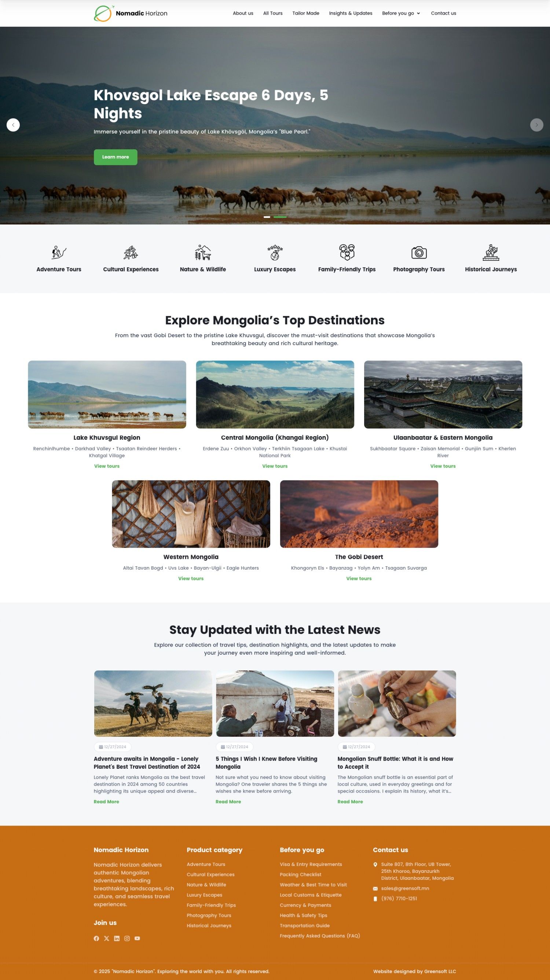Select the Historical Journeys monument icon
This screenshot has width=550, height=980.
point(491,253)
